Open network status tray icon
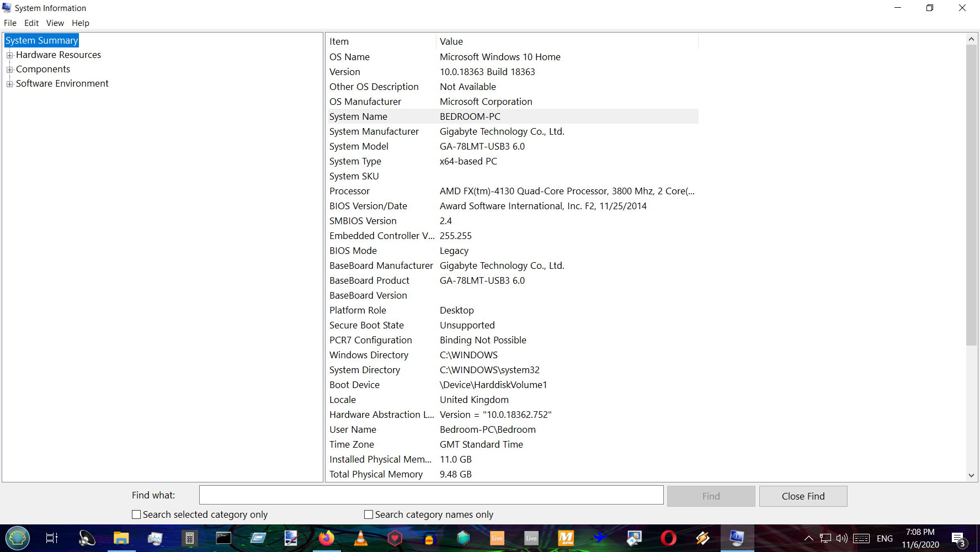980x552 pixels. 825,538
